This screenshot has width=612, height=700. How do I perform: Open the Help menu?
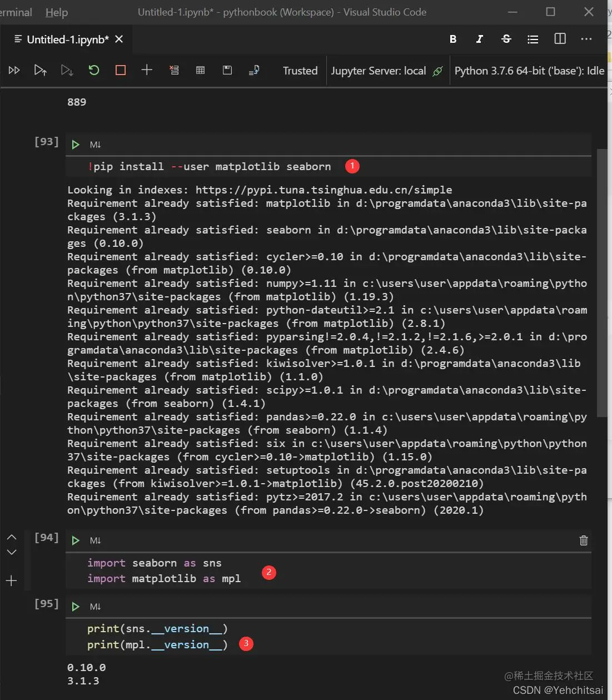point(56,12)
